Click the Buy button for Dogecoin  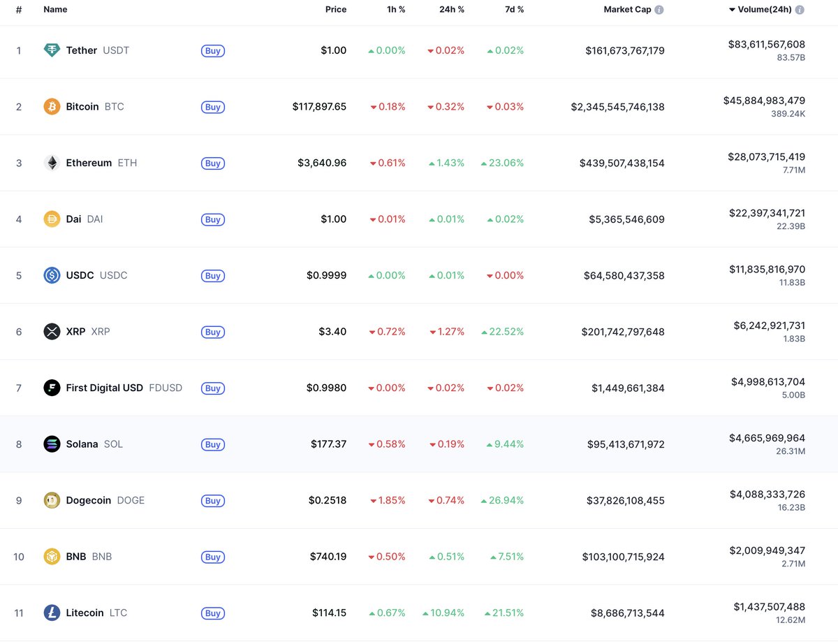click(x=213, y=501)
